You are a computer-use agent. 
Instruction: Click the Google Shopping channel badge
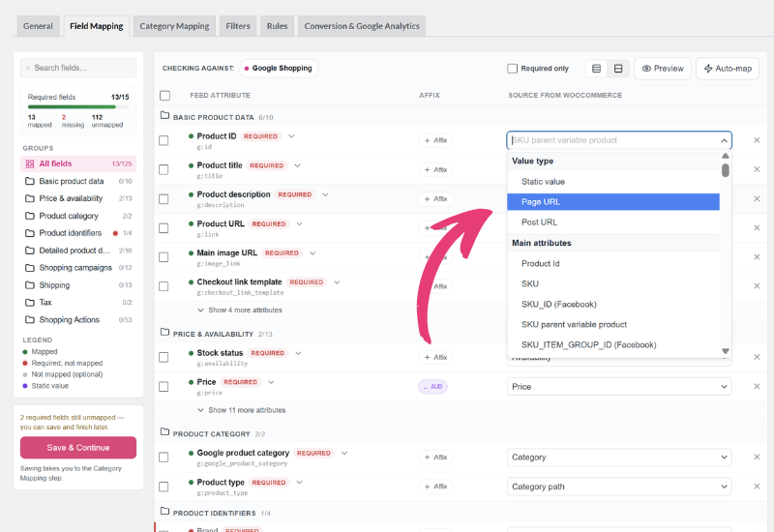pos(279,68)
